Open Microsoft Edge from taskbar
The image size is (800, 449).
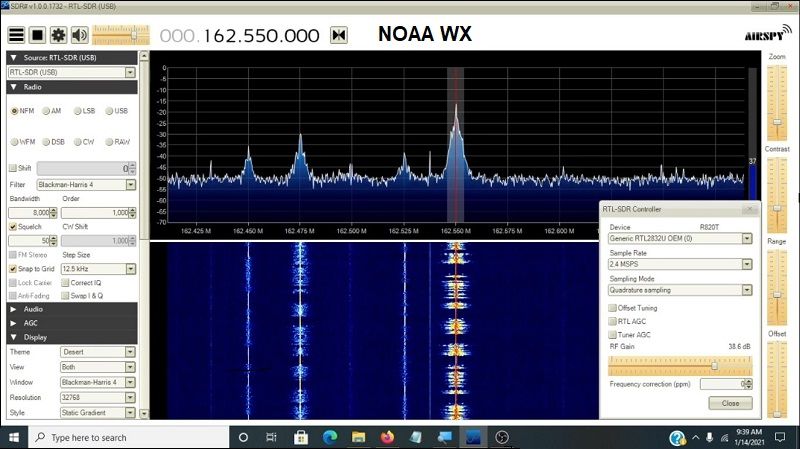(330, 437)
